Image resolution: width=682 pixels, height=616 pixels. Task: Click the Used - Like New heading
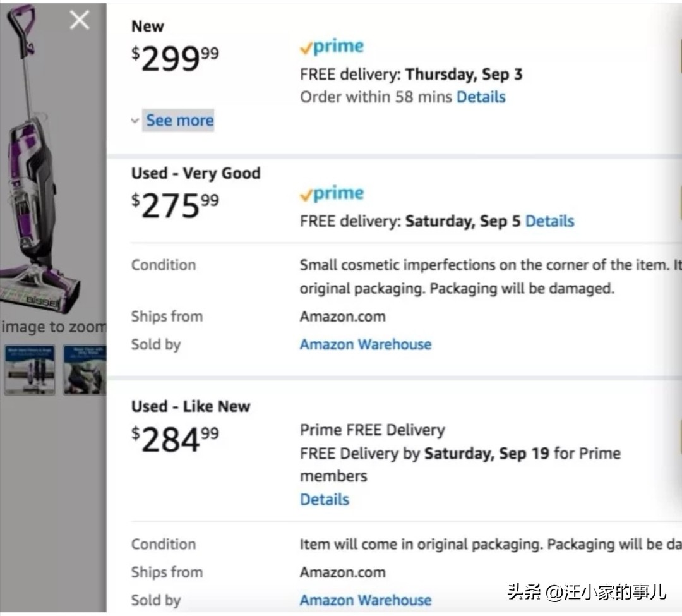[191, 406]
